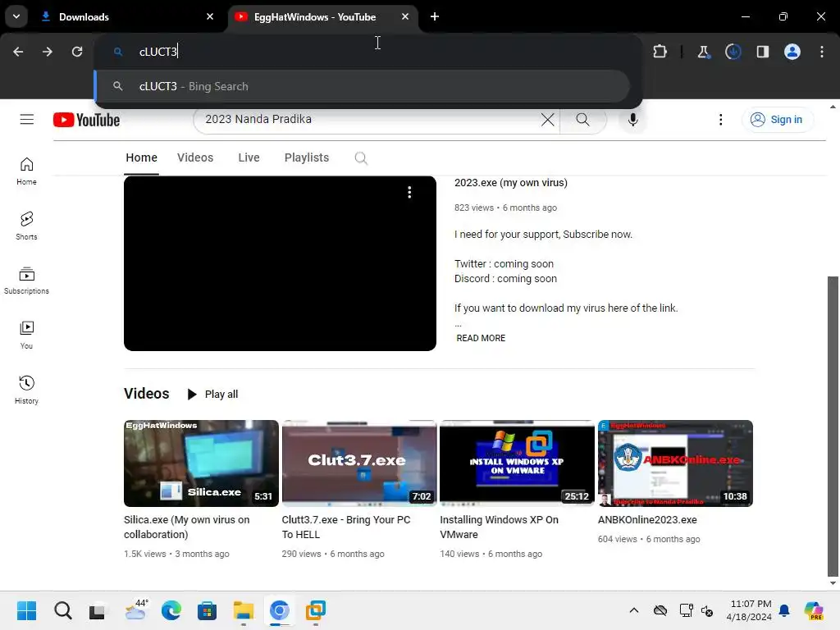Open the weather widget showing 44°

point(135,610)
